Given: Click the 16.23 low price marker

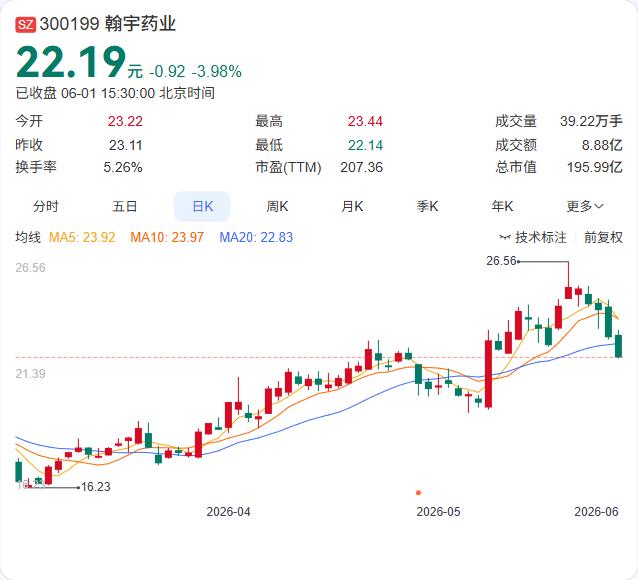Looking at the screenshot, I should (x=96, y=487).
